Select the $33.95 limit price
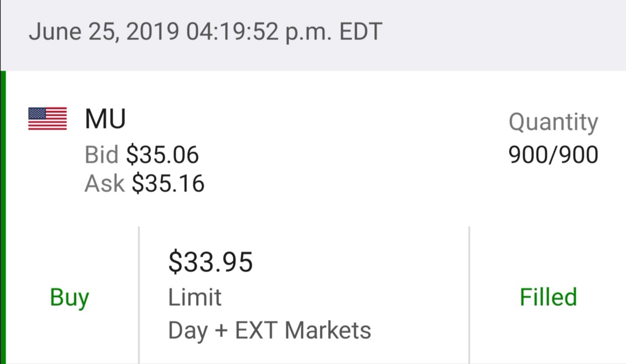 coord(210,262)
